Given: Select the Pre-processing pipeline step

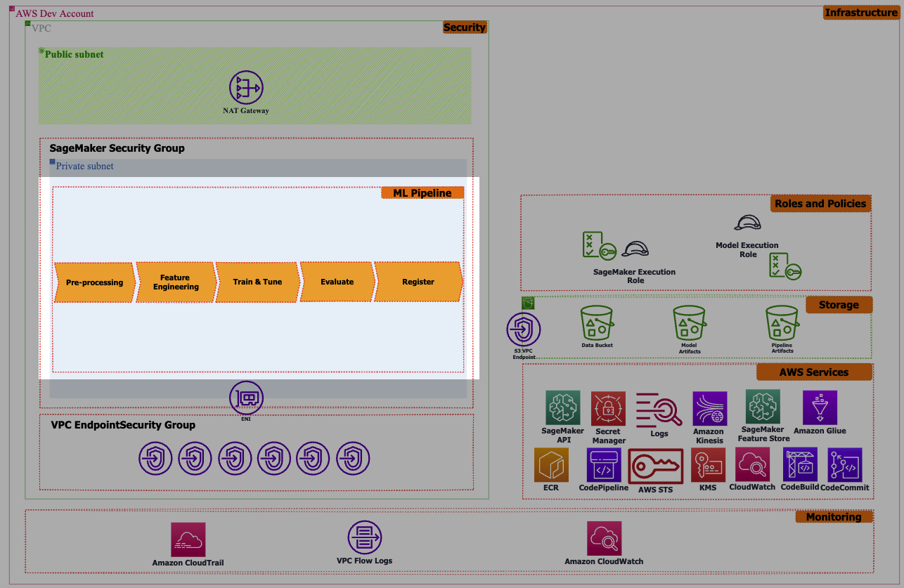Looking at the screenshot, I should [94, 282].
